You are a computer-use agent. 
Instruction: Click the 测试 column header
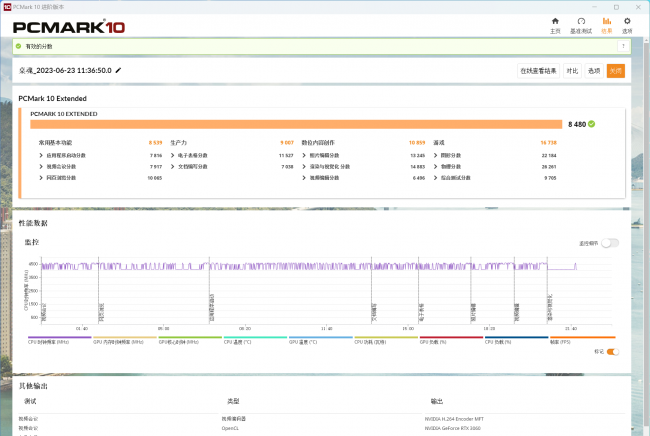tap(30, 401)
